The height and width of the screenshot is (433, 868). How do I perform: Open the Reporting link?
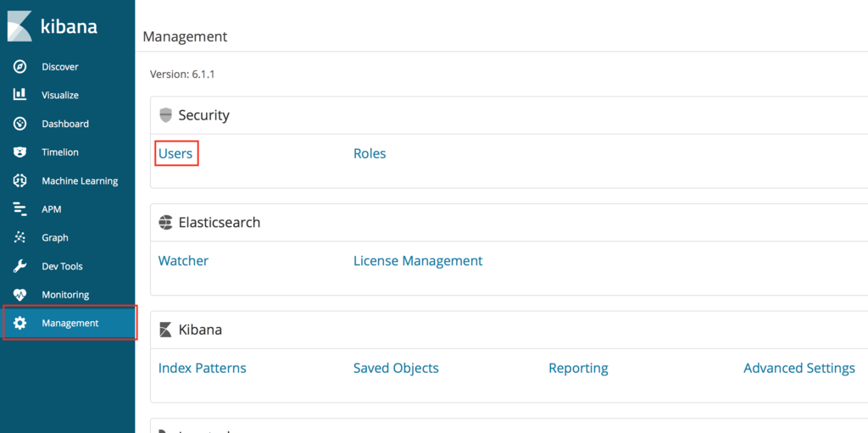[x=578, y=369]
